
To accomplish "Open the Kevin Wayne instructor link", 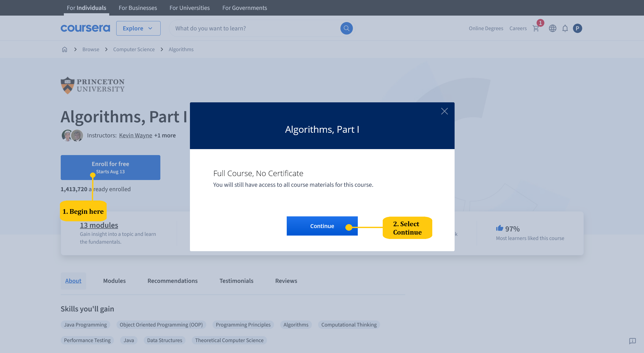I will pos(136,135).
